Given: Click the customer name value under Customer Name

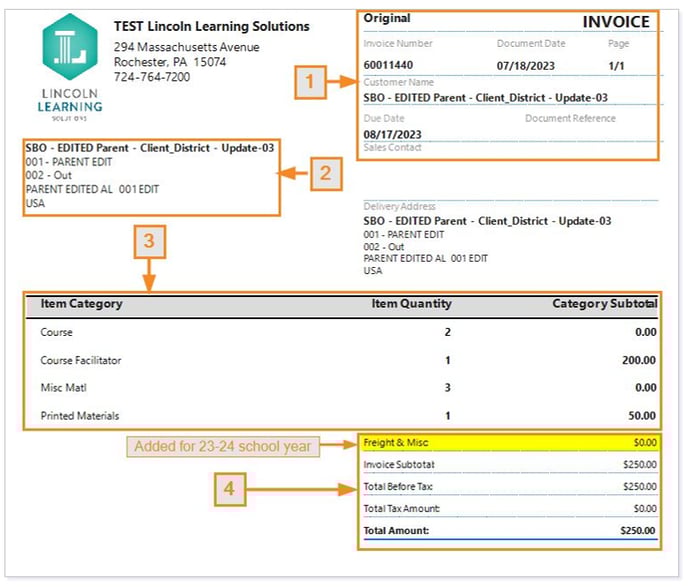Looking at the screenshot, I should [485, 98].
